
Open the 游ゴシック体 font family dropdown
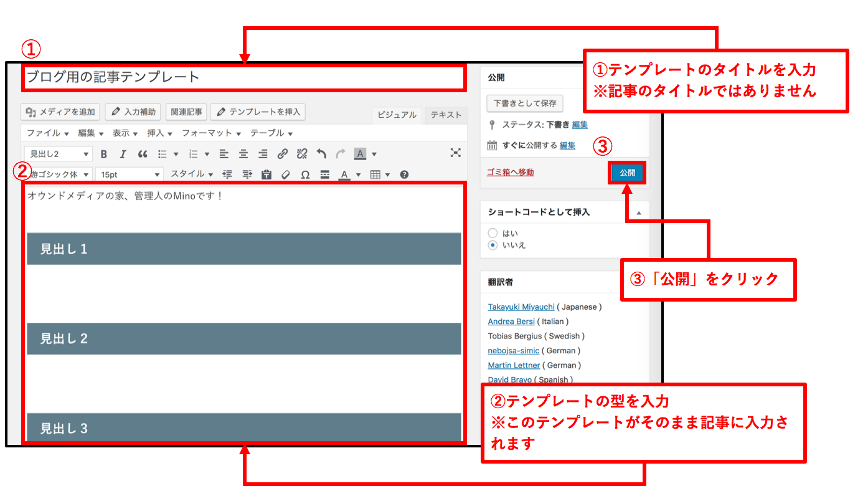[x=58, y=174]
